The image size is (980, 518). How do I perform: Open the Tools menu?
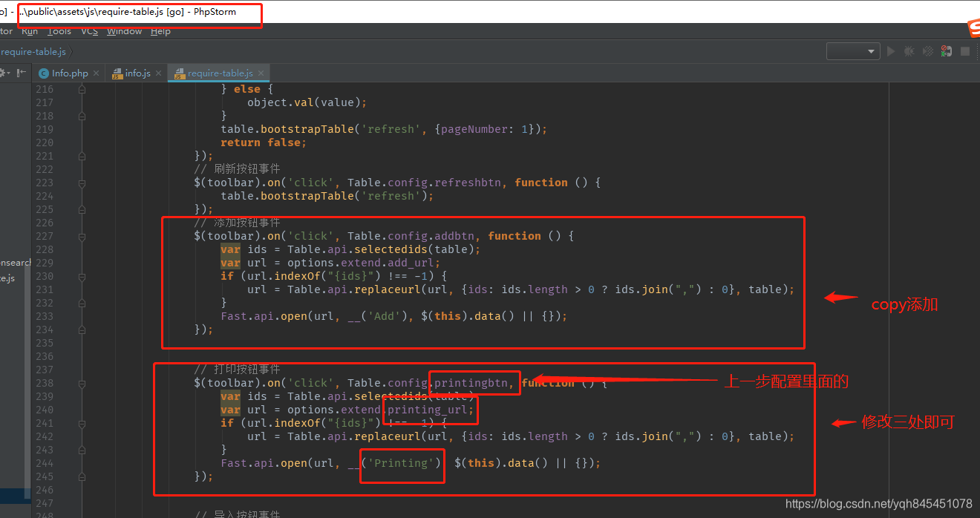[x=59, y=31]
